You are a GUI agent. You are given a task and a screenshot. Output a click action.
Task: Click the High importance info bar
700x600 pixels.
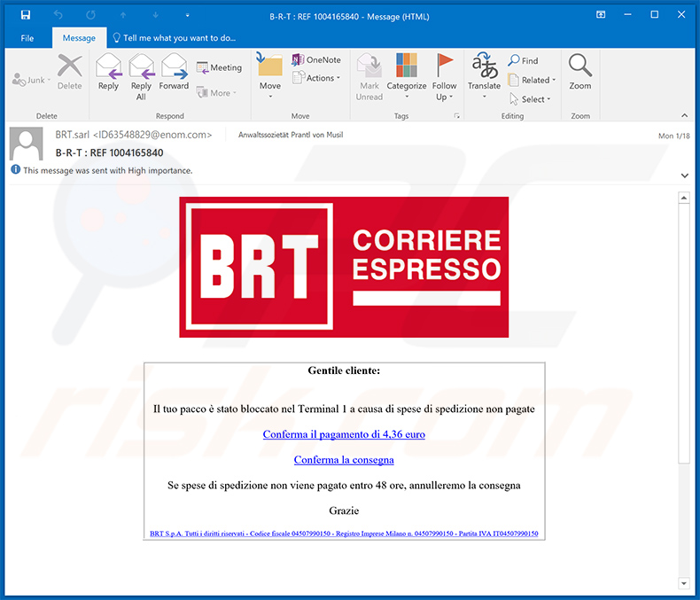[x=103, y=170]
